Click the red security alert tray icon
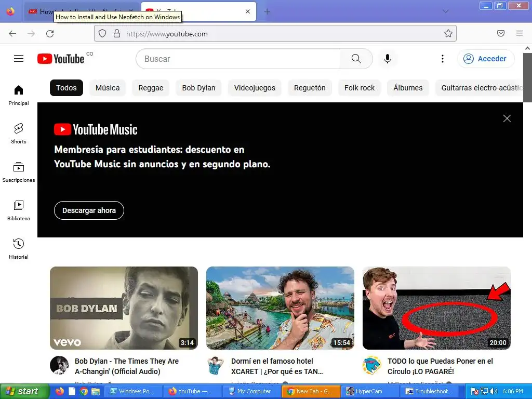This screenshot has width=532, height=399. pyautogui.click(x=475, y=391)
